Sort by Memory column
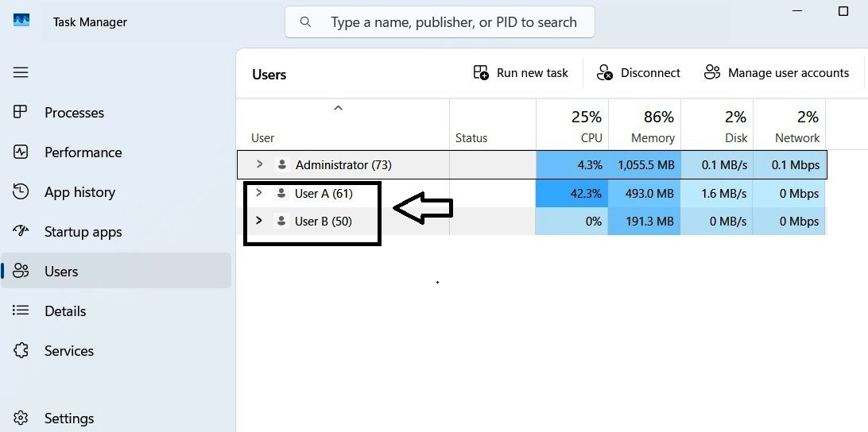Image resolution: width=868 pixels, height=432 pixels. pyautogui.click(x=645, y=125)
